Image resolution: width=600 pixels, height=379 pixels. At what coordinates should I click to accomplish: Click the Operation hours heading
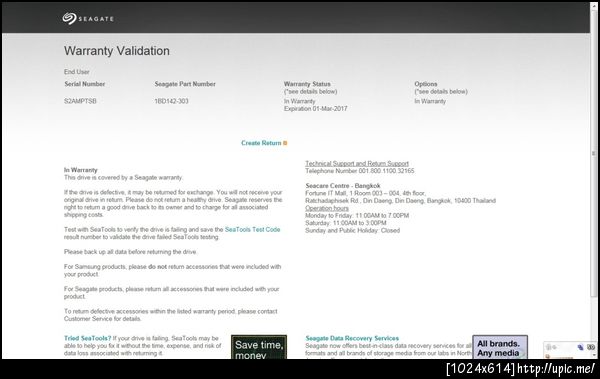(x=327, y=208)
